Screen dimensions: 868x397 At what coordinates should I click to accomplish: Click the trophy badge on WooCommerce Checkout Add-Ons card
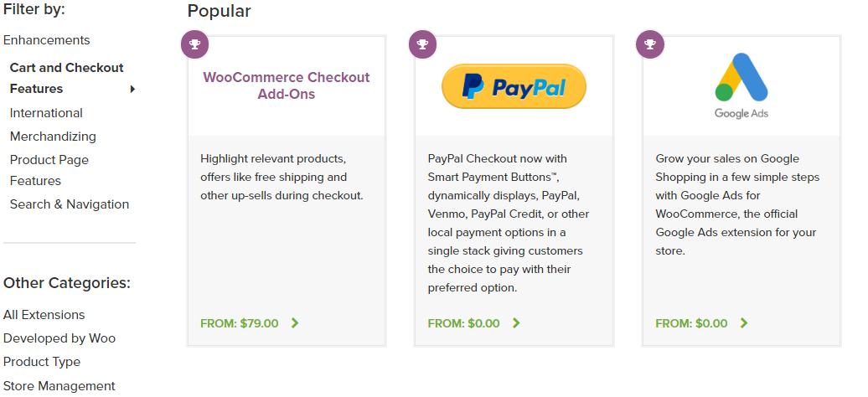[x=195, y=44]
